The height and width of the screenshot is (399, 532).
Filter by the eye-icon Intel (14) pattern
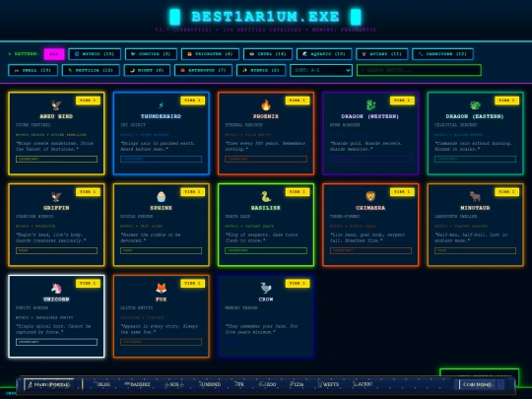click(x=268, y=54)
